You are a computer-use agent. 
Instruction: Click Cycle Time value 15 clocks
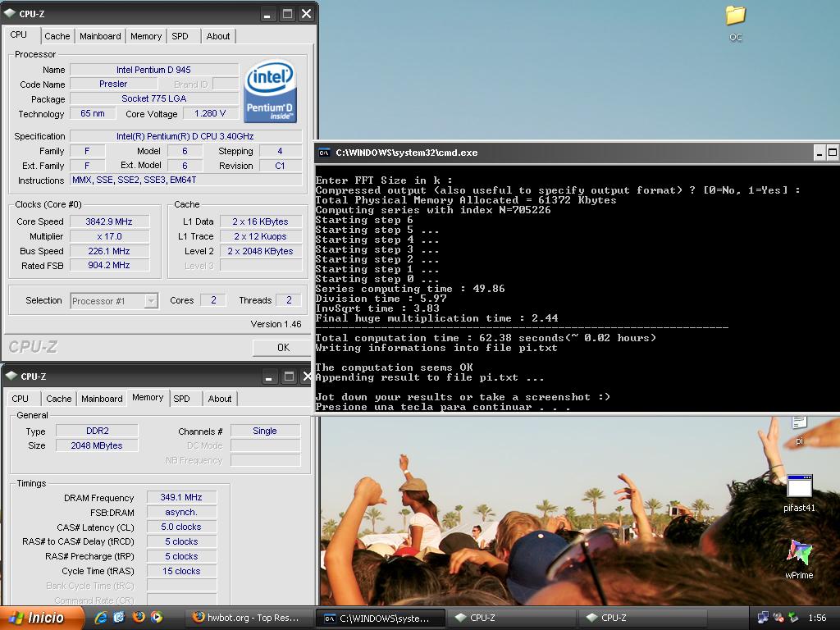(181, 571)
